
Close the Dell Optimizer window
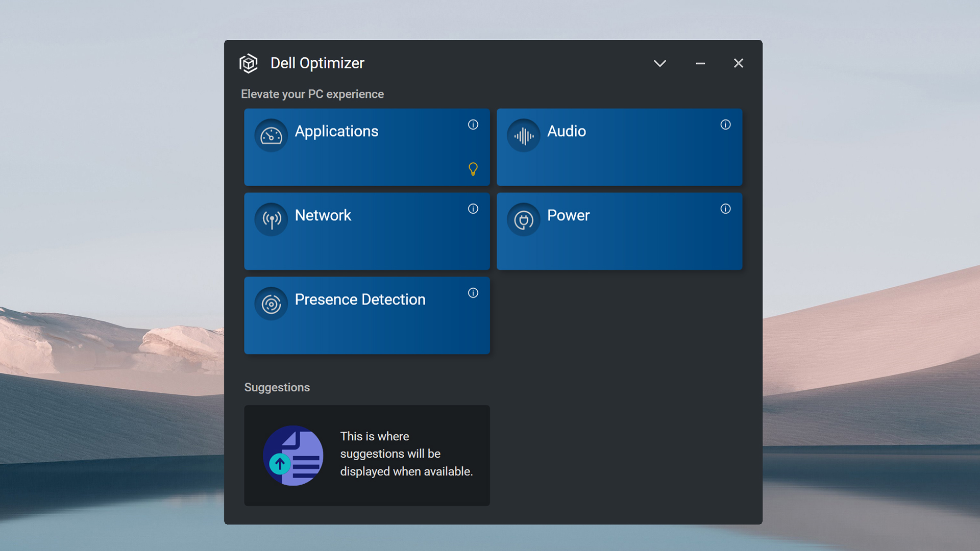(x=739, y=63)
